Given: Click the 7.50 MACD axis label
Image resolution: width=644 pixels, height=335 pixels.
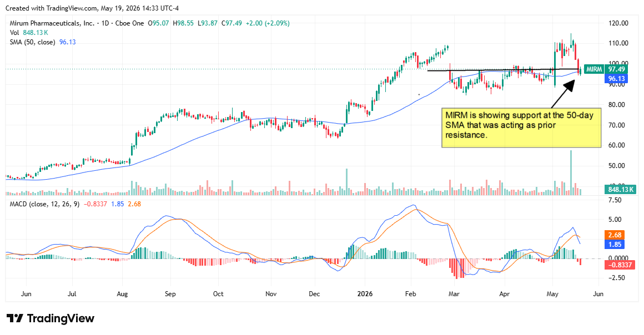Looking at the screenshot, I should point(615,200).
